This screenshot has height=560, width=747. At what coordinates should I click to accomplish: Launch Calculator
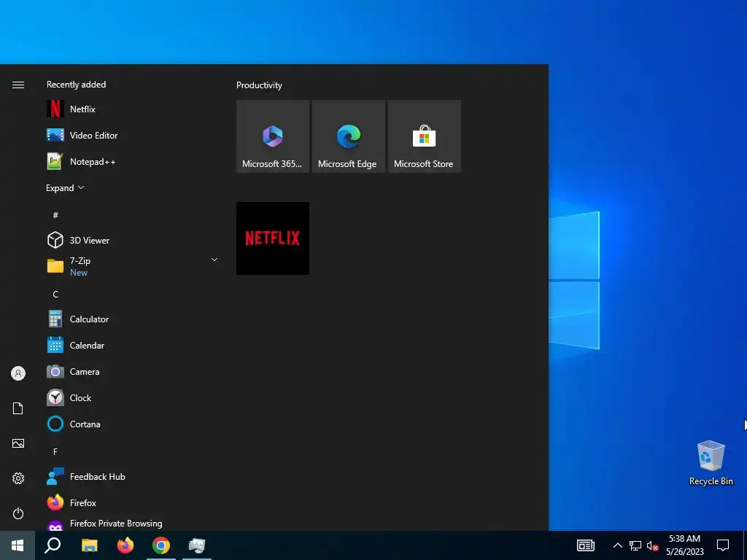132,319
